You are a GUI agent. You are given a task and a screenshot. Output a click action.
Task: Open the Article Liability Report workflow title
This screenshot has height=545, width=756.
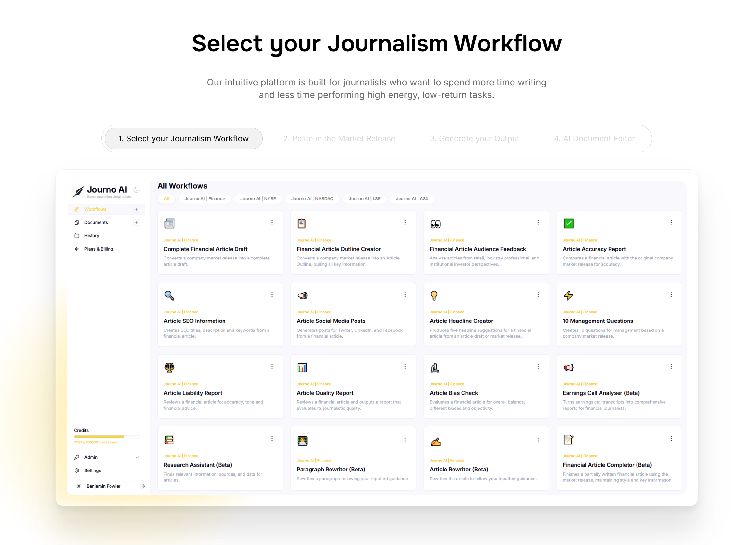(193, 393)
